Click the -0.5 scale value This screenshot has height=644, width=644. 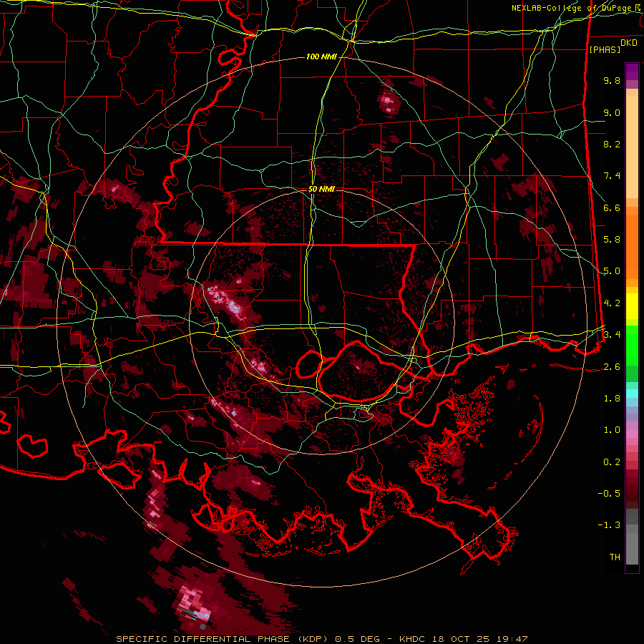[x=609, y=494]
